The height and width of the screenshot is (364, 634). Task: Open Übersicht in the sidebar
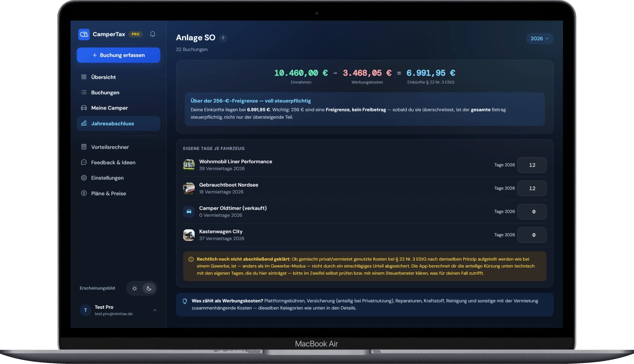click(118, 77)
